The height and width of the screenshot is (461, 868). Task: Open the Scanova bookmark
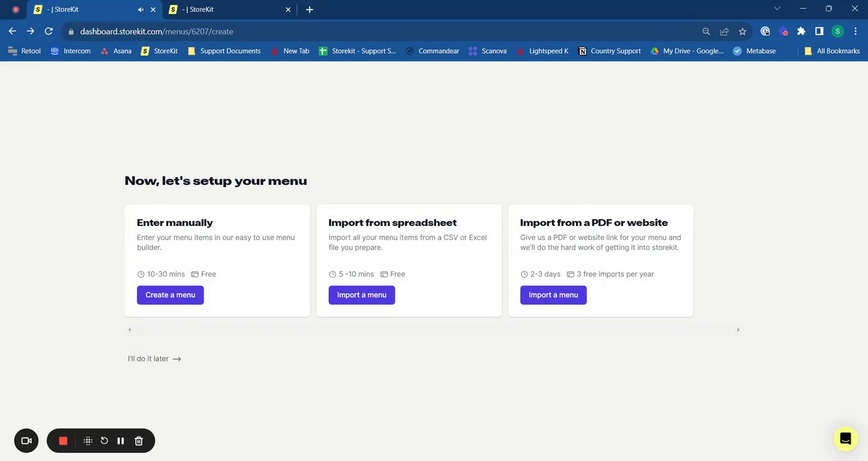(487, 51)
